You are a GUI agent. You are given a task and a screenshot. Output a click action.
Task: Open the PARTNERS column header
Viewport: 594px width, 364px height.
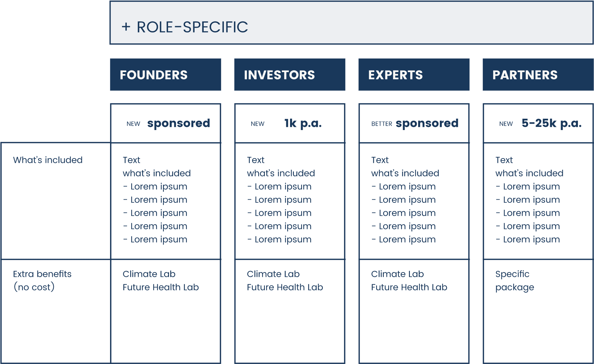tap(538, 75)
